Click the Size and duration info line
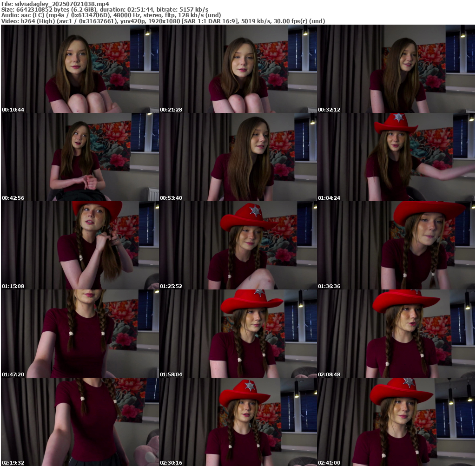The height and width of the screenshot is (466, 476). click(105, 9)
